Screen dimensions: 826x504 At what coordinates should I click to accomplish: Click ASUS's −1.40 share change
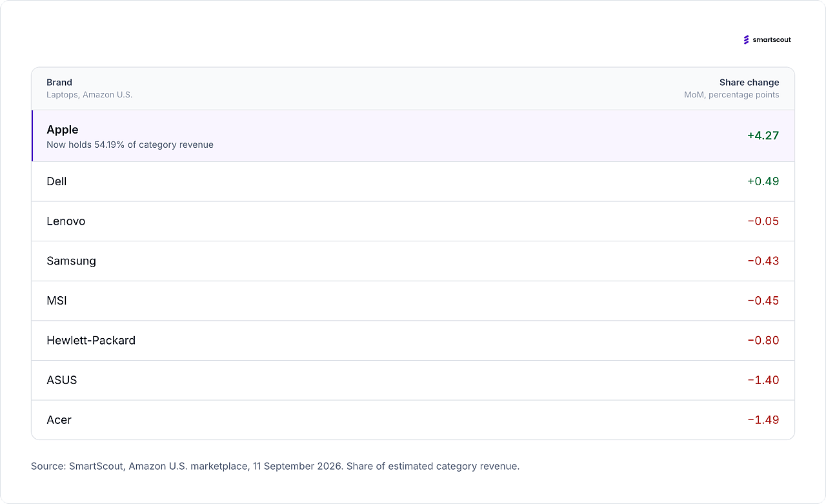763,380
